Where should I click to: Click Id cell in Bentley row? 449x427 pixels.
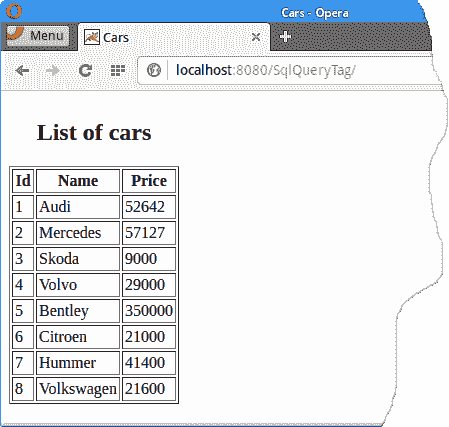23,311
